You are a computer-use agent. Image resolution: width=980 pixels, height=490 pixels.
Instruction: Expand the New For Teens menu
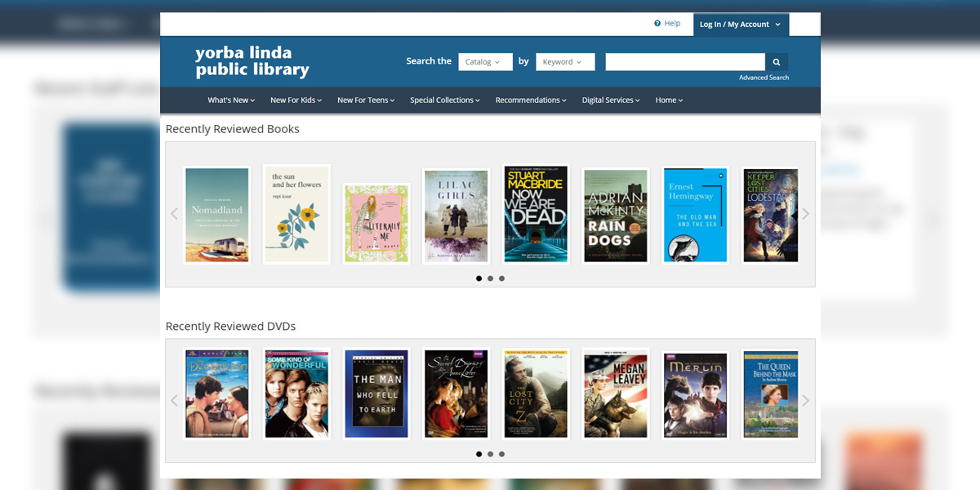pos(366,100)
